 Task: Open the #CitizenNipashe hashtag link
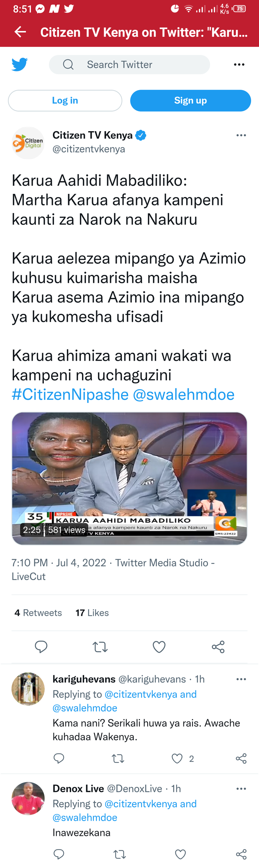click(x=70, y=395)
